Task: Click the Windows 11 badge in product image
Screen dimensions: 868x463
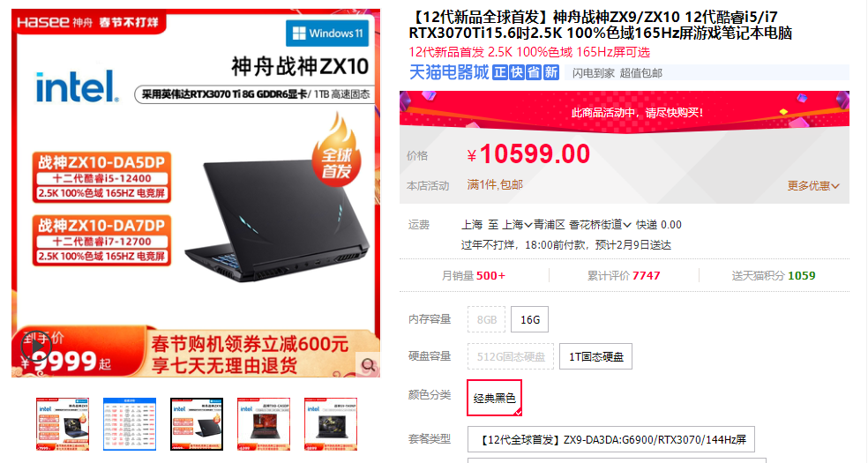Action: tap(328, 34)
